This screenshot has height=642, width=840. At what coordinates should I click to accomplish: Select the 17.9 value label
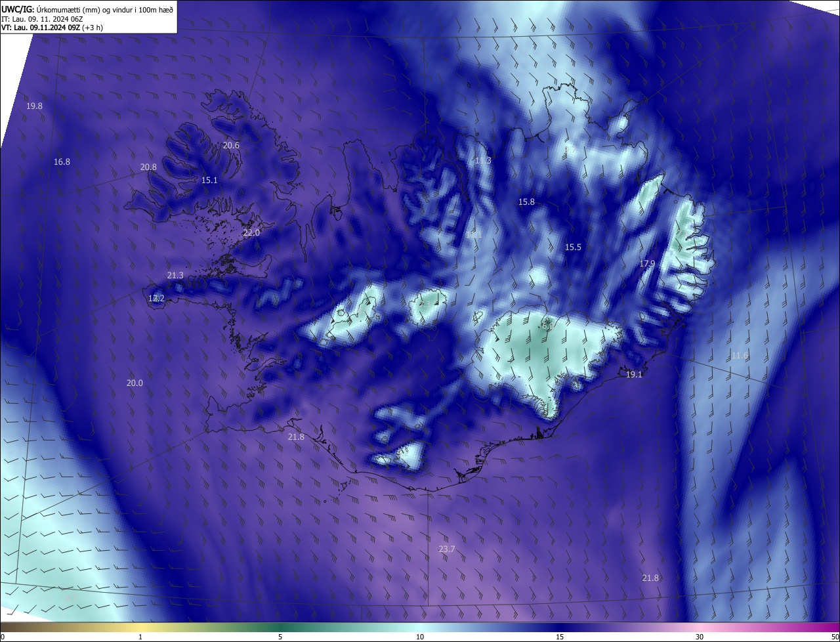coord(647,264)
